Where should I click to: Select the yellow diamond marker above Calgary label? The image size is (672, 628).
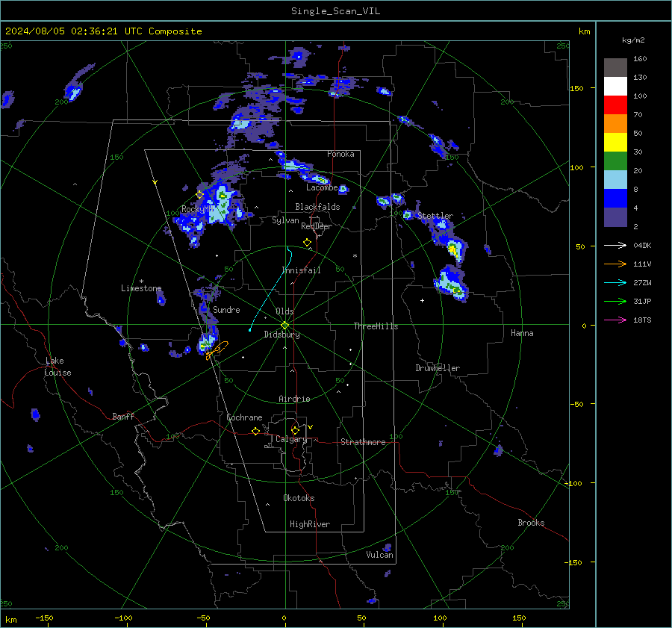pyautogui.click(x=295, y=430)
